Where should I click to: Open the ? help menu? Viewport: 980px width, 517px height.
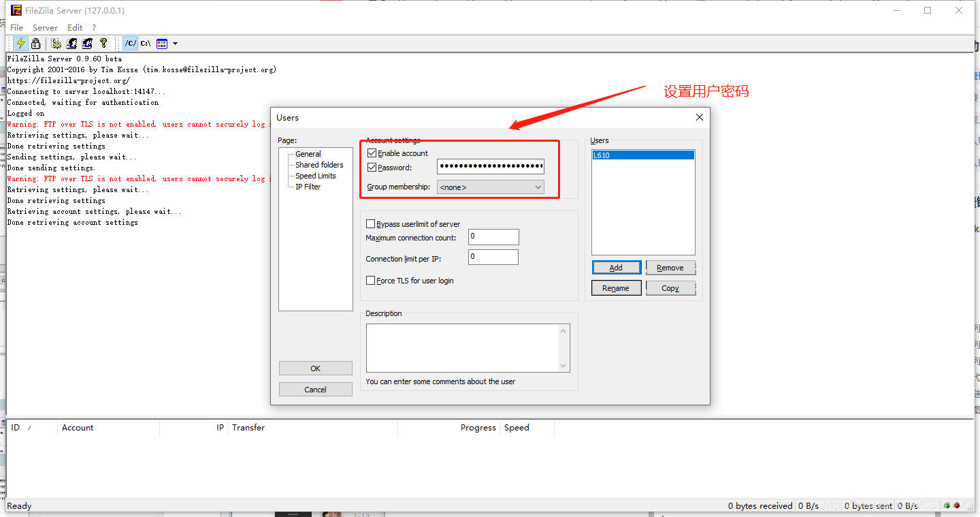(94, 28)
